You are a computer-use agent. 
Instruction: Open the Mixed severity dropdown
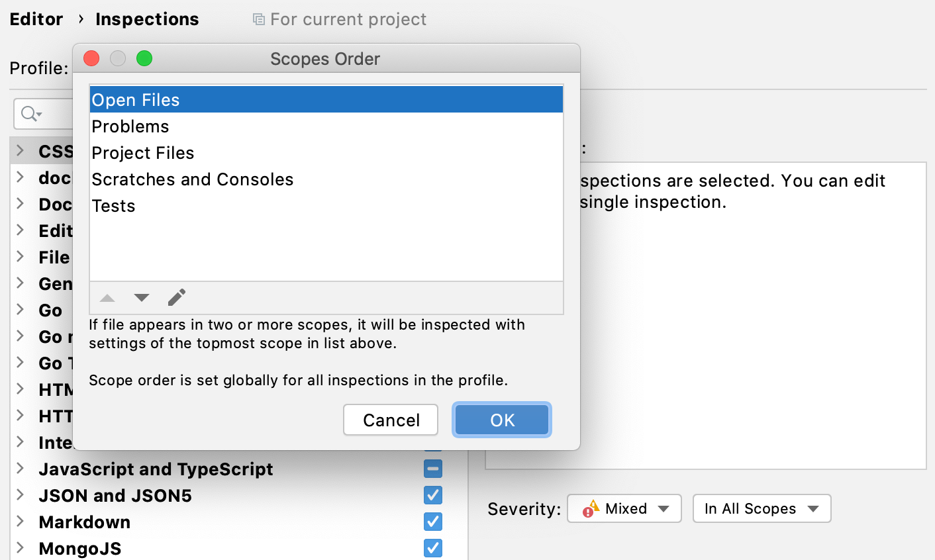(x=624, y=508)
